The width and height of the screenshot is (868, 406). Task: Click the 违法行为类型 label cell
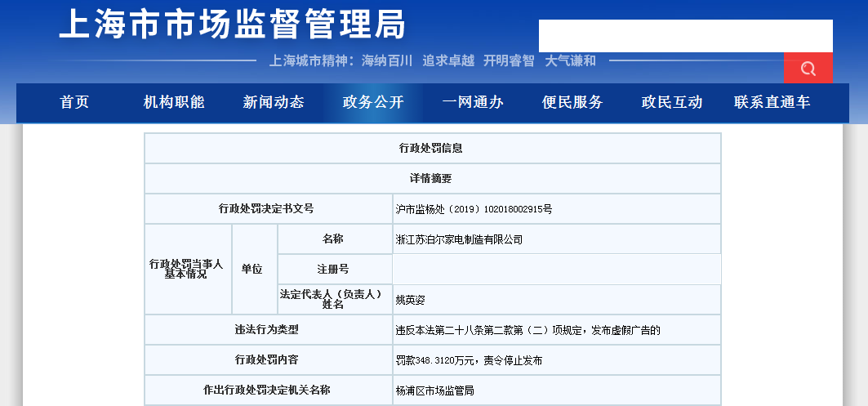(x=269, y=329)
